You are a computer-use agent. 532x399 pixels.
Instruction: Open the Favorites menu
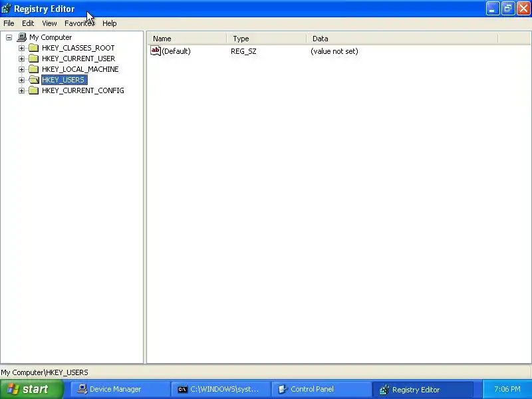click(x=79, y=23)
